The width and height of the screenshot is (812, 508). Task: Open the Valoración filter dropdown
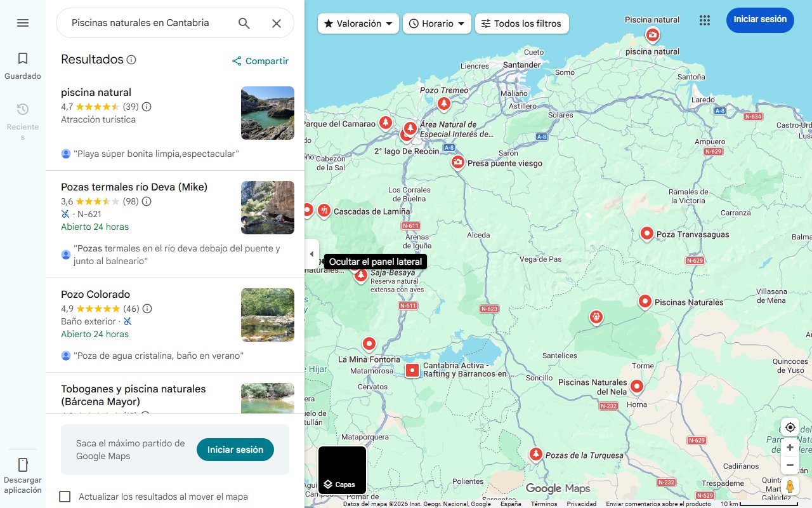(358, 23)
